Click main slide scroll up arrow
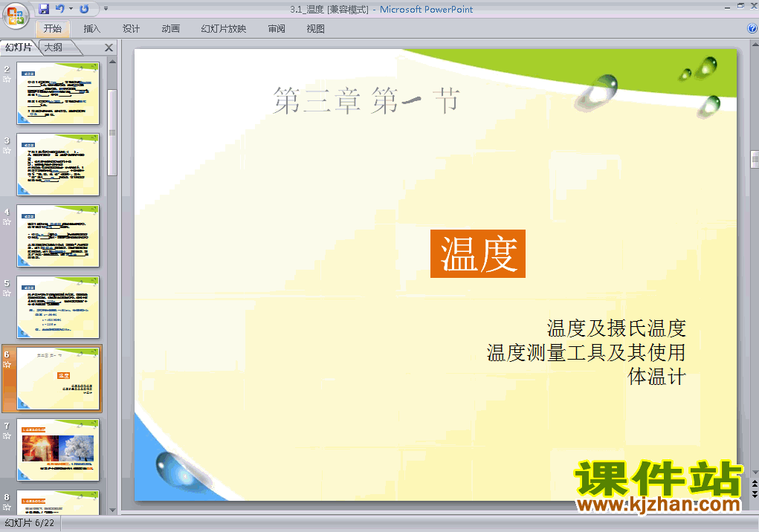759x532 pixels. (755, 45)
